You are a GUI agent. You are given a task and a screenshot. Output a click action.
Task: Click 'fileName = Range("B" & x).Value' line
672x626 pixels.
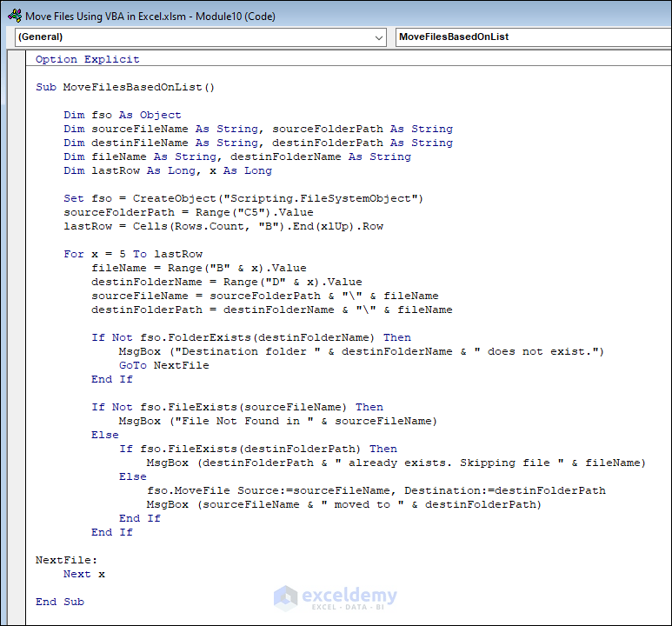199,268
